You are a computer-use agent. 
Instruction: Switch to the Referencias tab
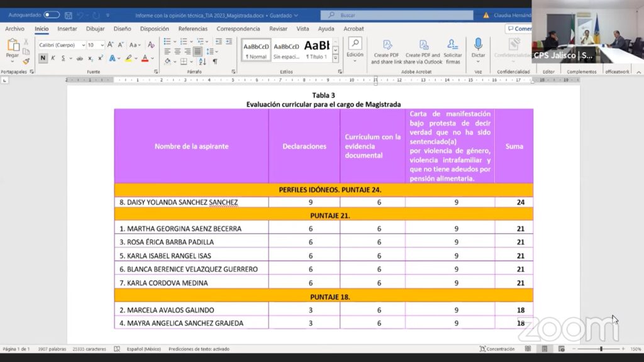(x=192, y=29)
